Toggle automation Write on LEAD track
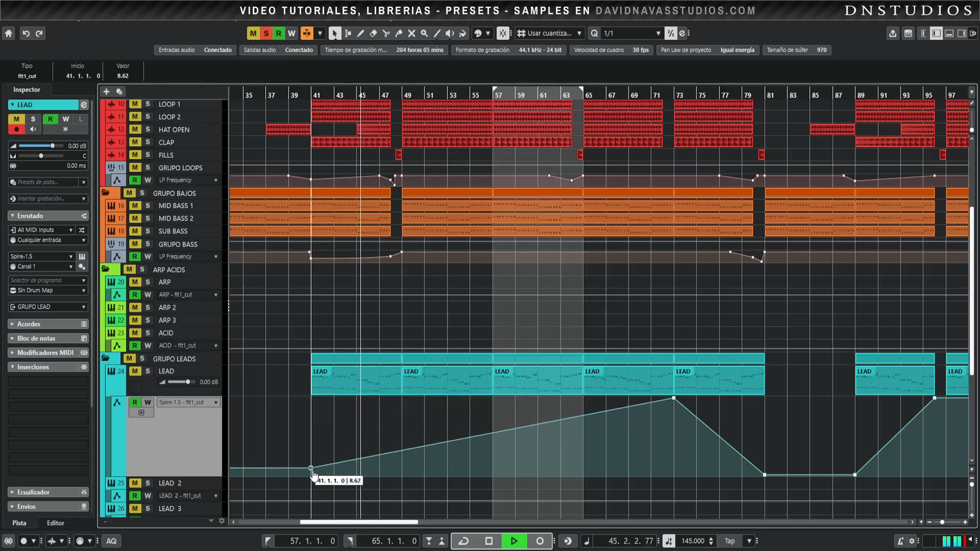The height and width of the screenshot is (551, 980). 148,402
